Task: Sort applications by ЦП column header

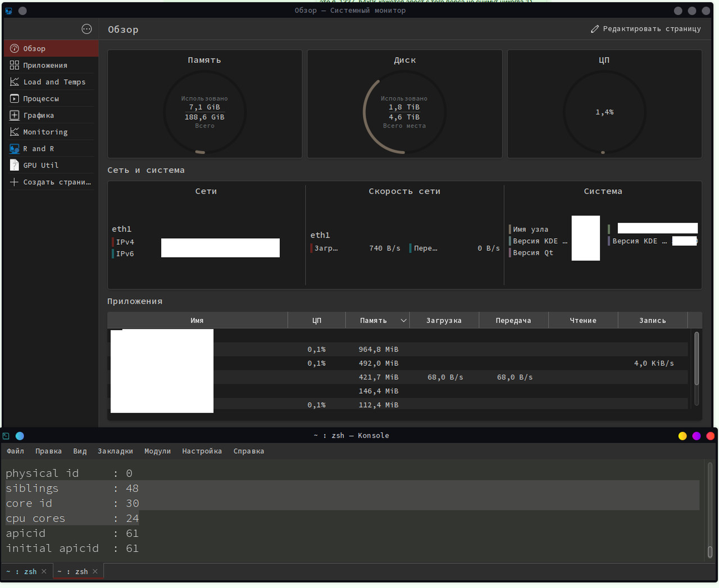Action: [317, 321]
